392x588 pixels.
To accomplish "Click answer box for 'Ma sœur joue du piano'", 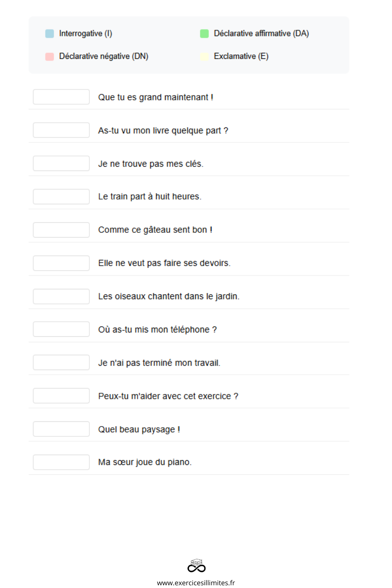I will 61,463.
